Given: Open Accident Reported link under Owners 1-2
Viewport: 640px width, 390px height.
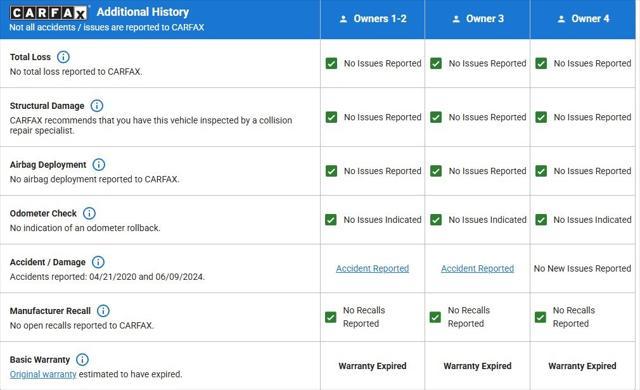Looking at the screenshot, I should coord(372,268).
